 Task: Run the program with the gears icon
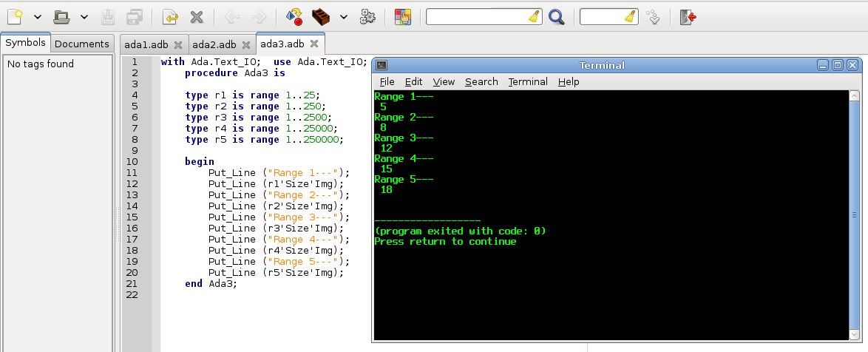(367, 16)
